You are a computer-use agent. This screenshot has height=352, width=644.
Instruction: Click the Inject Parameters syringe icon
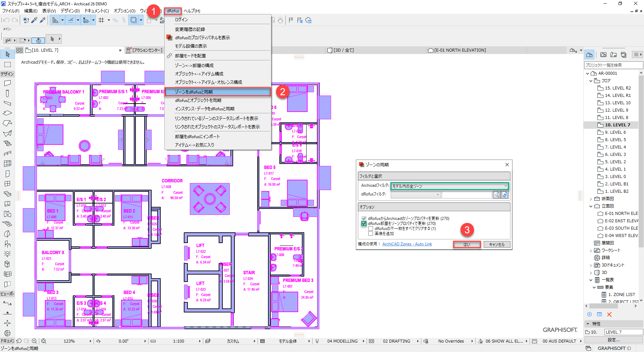[x=43, y=20]
